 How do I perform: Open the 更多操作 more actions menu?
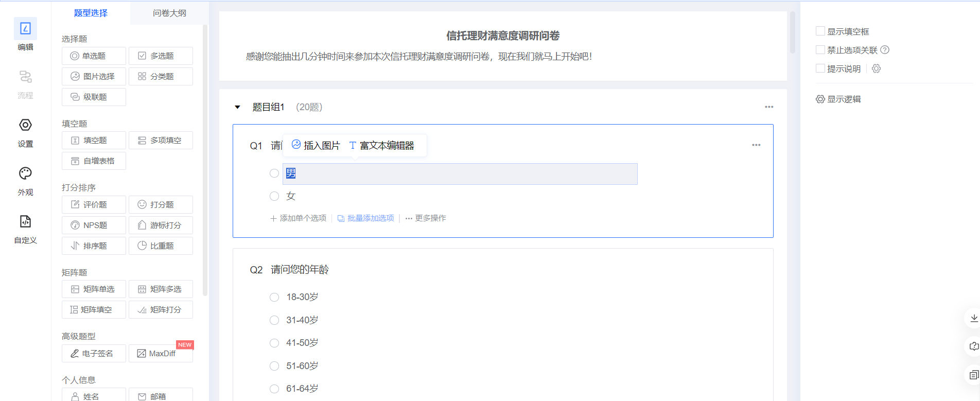pos(426,218)
